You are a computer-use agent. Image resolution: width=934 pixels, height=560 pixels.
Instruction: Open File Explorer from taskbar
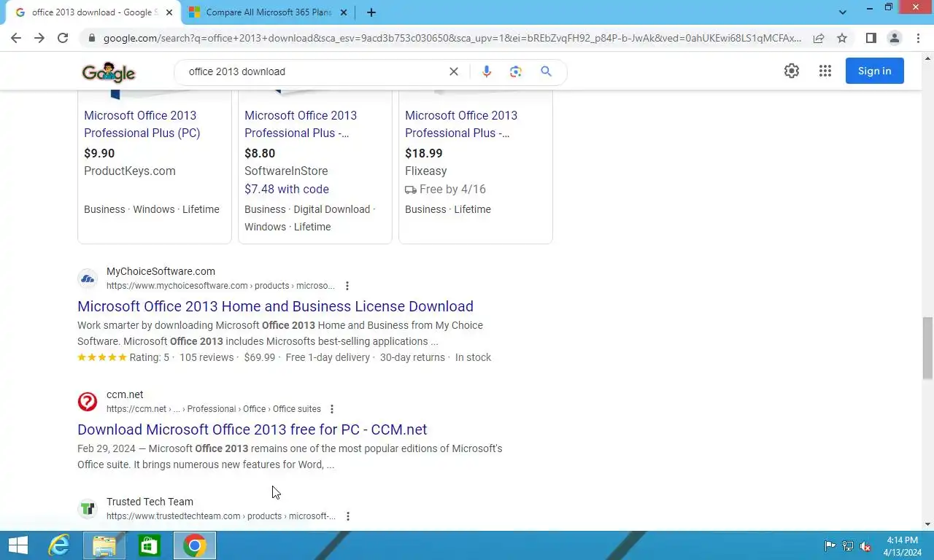point(104,545)
